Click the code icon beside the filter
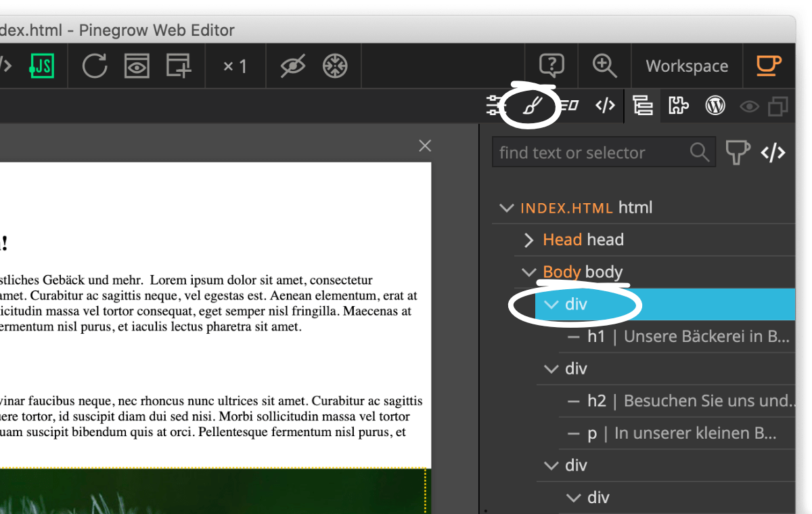This screenshot has width=812, height=514. (773, 152)
